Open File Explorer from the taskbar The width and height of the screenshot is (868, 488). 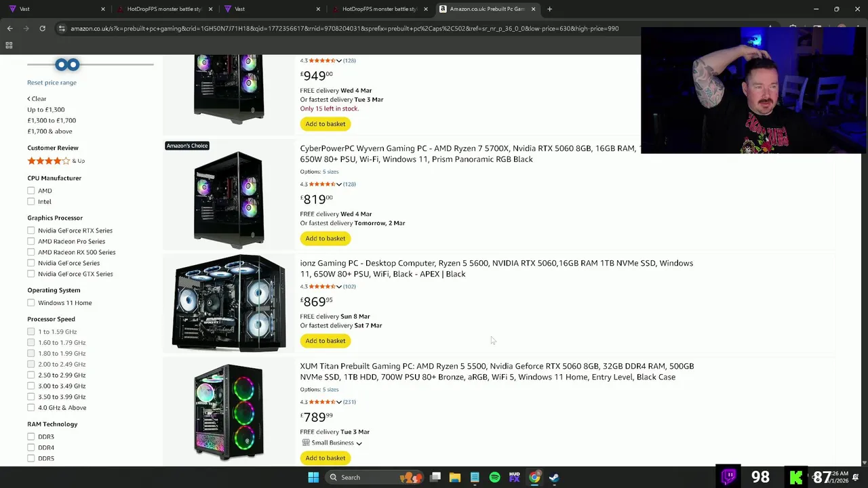click(455, 477)
